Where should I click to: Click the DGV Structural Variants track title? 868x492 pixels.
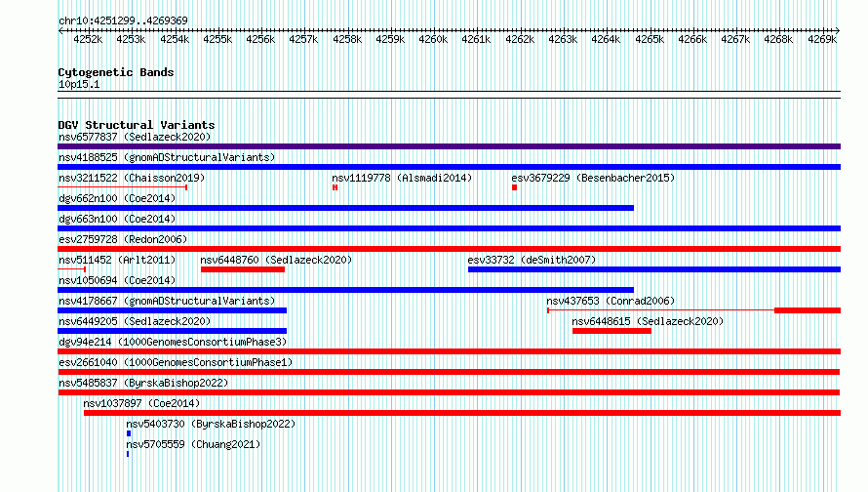[137, 125]
